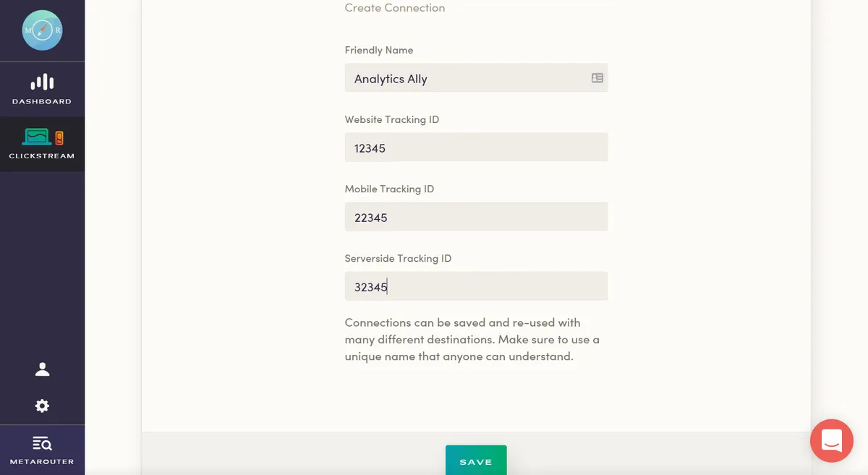The width and height of the screenshot is (868, 475).
Task: Click the contact card icon in Friendly Name
Action: click(x=597, y=78)
